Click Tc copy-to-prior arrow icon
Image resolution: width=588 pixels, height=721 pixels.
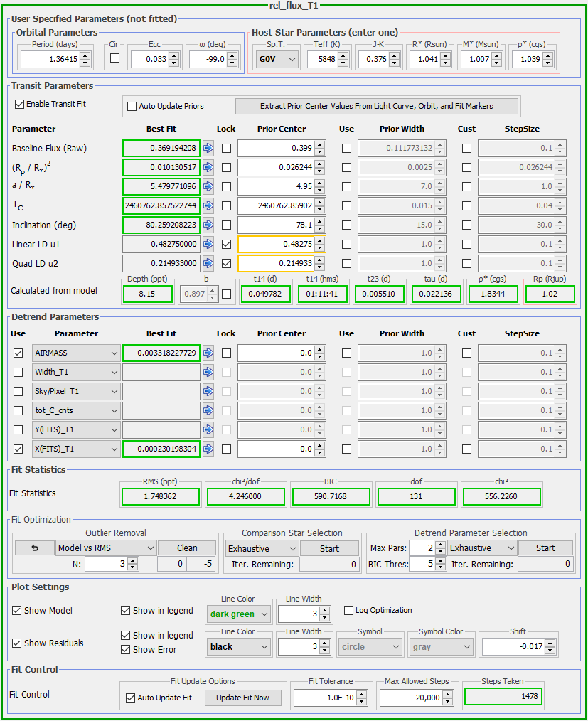pyautogui.click(x=208, y=205)
